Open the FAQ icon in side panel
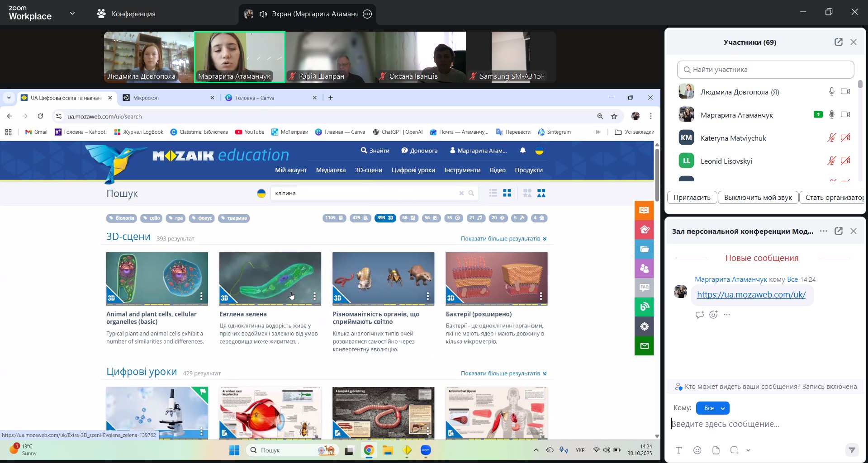This screenshot has height=463, width=868. [644, 288]
